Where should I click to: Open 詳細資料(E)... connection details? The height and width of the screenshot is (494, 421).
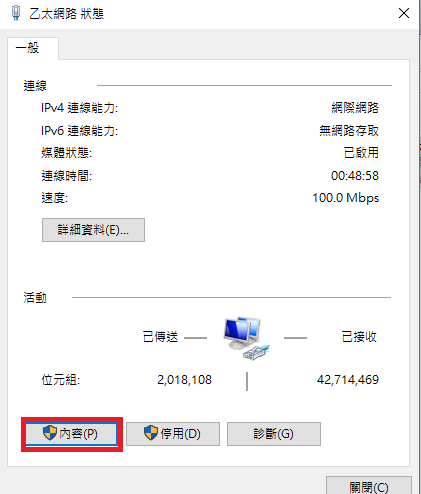[x=93, y=230]
